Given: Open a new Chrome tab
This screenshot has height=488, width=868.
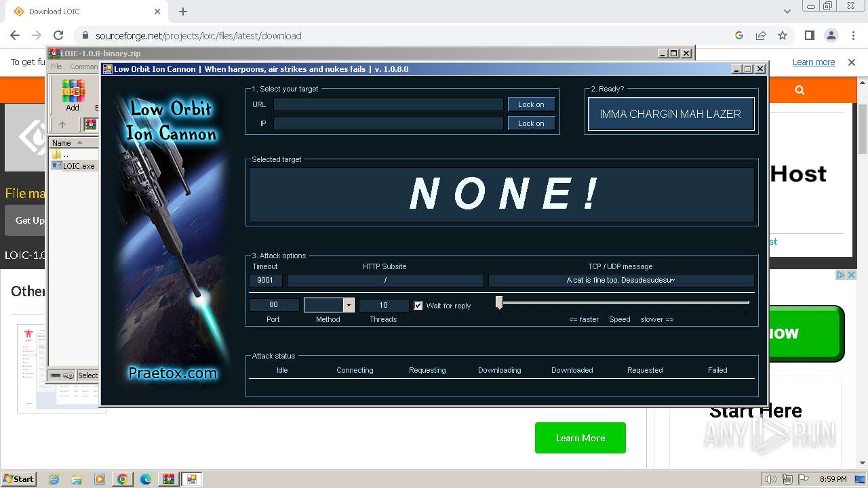Looking at the screenshot, I should click(x=183, y=12).
